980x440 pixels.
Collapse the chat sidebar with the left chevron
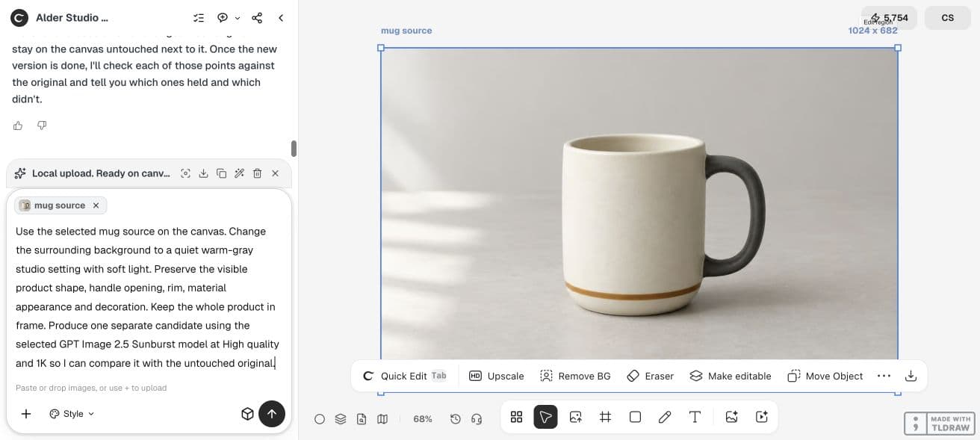tap(281, 18)
